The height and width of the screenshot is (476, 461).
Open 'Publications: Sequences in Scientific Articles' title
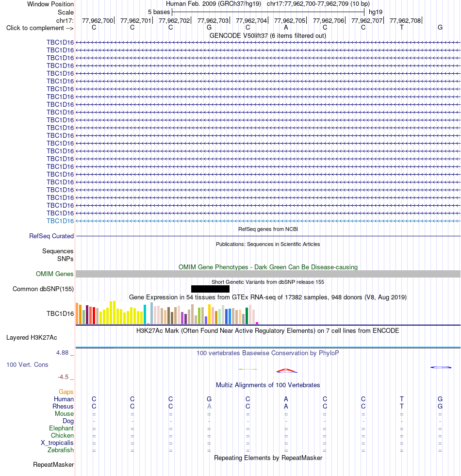pos(268,244)
